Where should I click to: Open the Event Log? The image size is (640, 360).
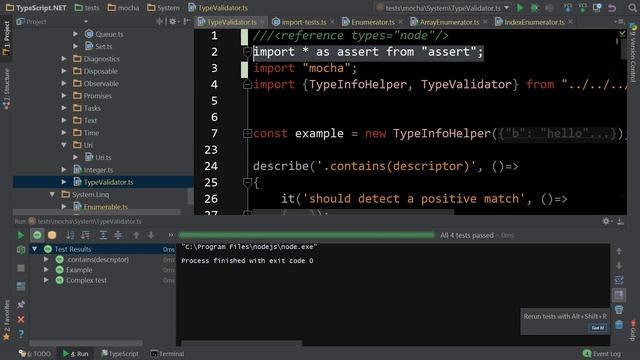(x=602, y=353)
